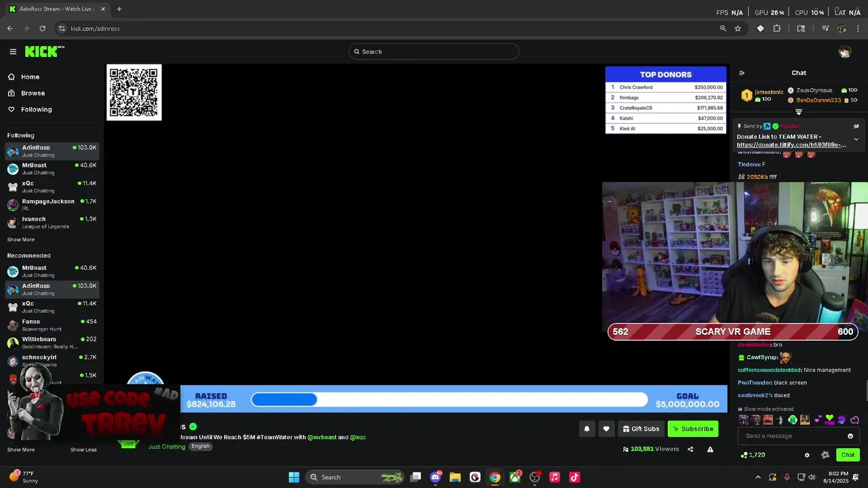The width and height of the screenshot is (868, 488).
Task: Open a new browser tab
Action: pyautogui.click(x=119, y=9)
